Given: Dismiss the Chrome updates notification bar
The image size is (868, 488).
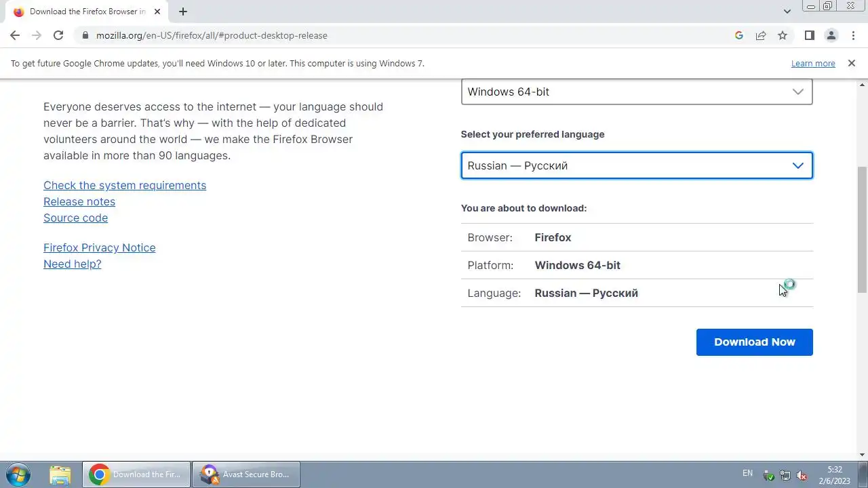Looking at the screenshot, I should click(x=851, y=63).
